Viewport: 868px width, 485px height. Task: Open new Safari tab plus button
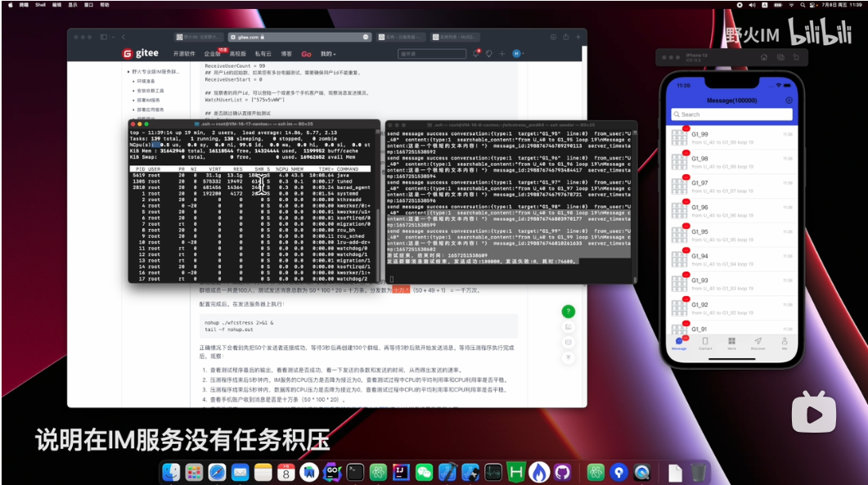(578, 37)
